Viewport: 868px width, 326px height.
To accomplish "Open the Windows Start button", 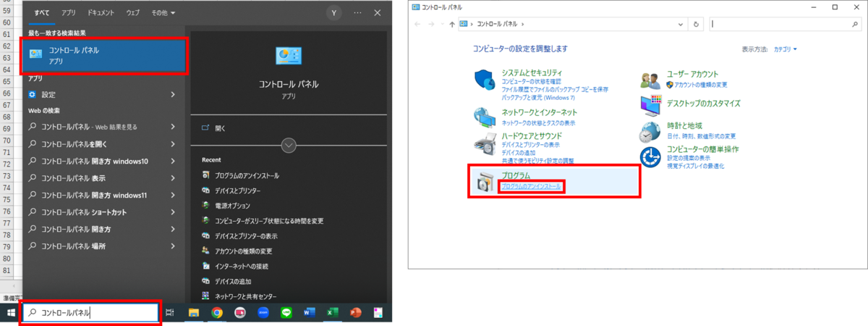I will point(10,312).
